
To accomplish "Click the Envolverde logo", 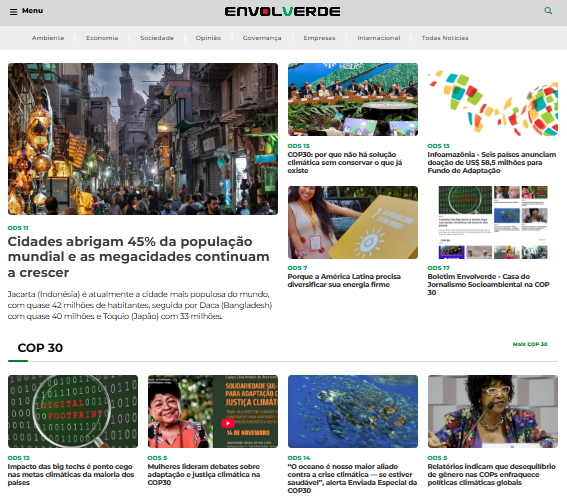I will point(282,12).
